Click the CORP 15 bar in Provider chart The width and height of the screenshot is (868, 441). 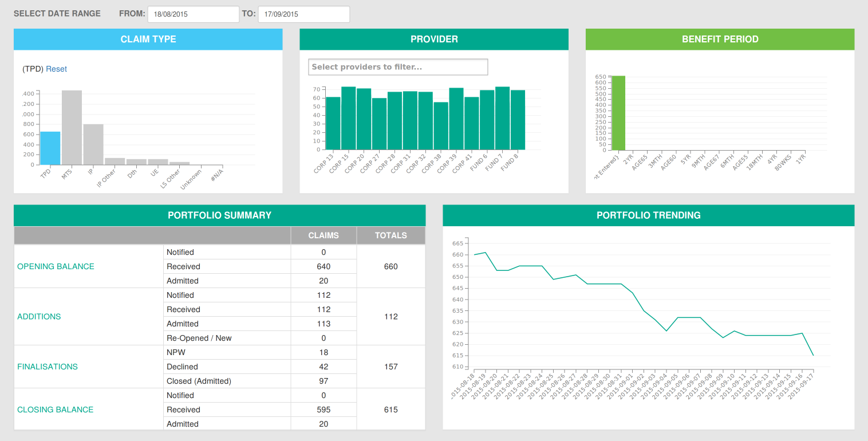click(x=348, y=118)
